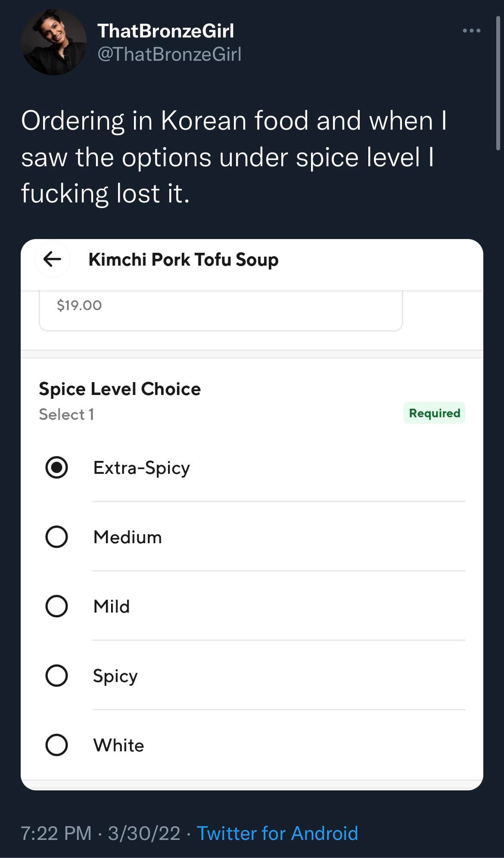Image resolution: width=504 pixels, height=858 pixels.
Task: Click the Twitter for Android link
Action: point(277,833)
